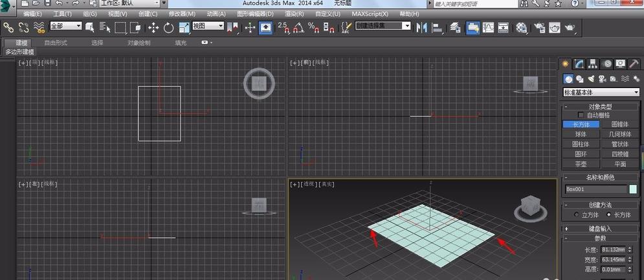Activate the Rotate tool
Screen dimensions: 644x280
click(169, 27)
